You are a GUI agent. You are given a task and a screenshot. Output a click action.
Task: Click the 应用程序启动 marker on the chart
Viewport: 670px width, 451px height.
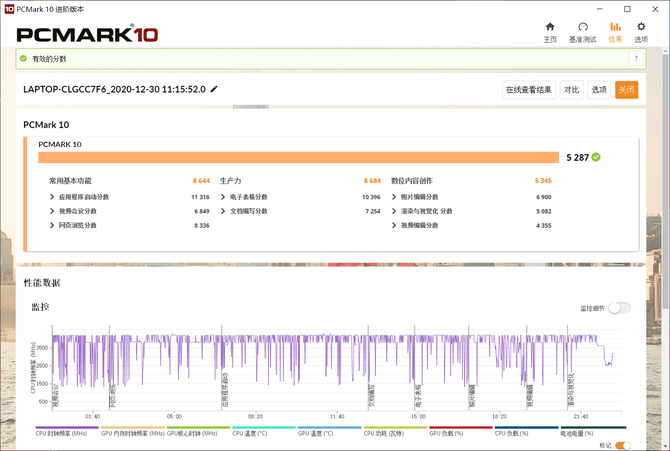click(225, 390)
